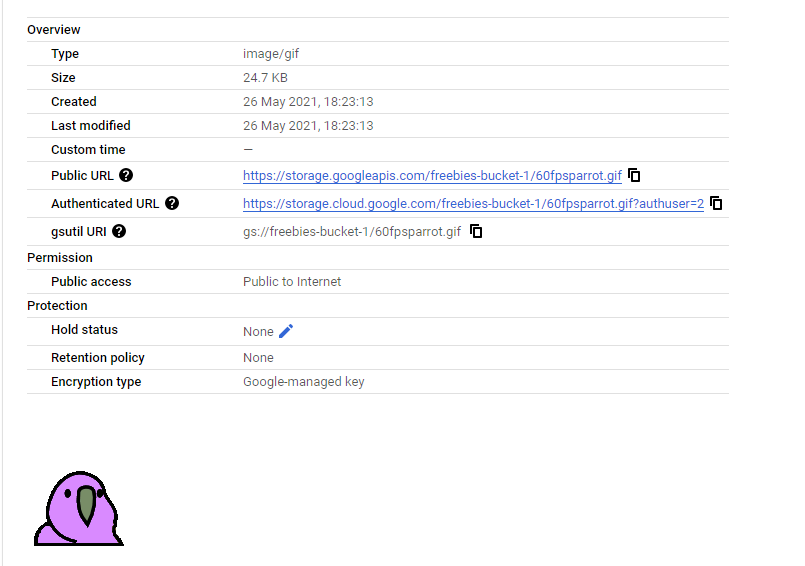The width and height of the screenshot is (805, 566).
Task: Click the Permission section header
Action: (x=58, y=258)
